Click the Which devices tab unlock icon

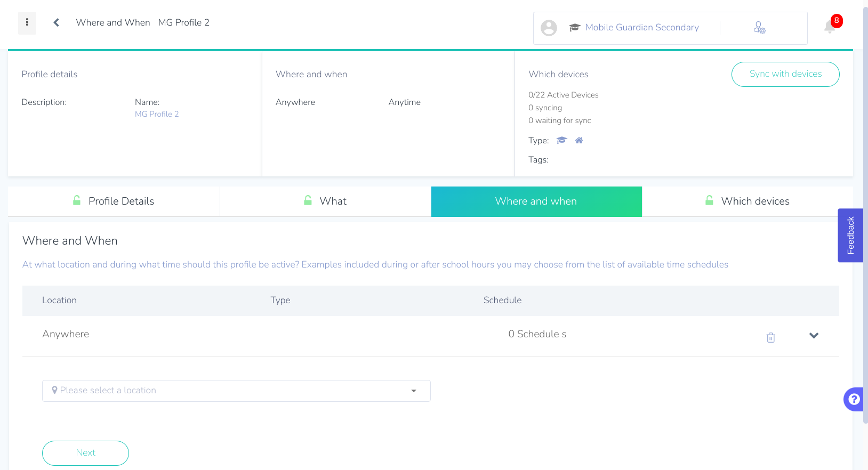click(709, 200)
